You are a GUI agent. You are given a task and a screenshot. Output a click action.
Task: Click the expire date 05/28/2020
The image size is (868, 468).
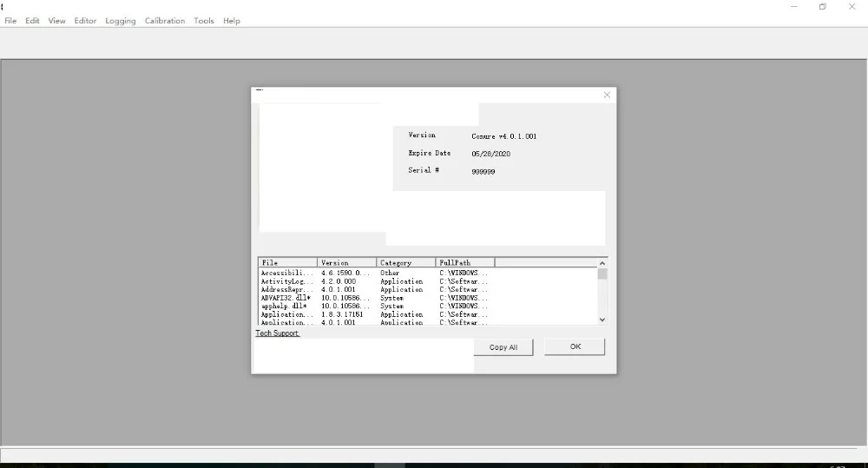pos(491,154)
